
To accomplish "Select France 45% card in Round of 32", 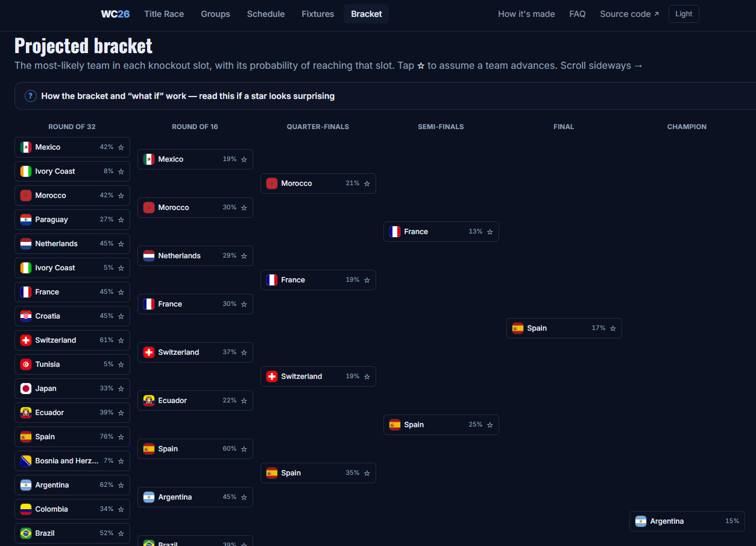I will click(72, 292).
